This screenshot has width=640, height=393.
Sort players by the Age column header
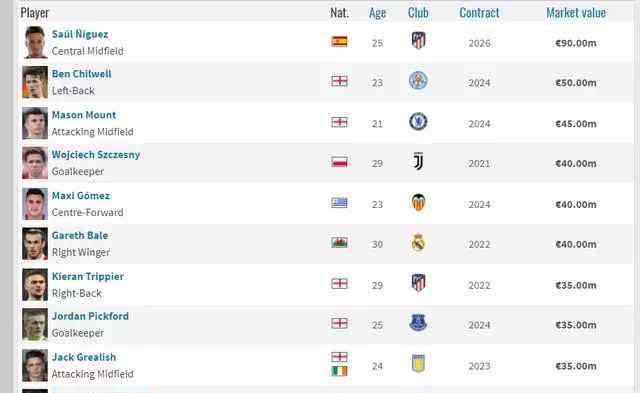pyautogui.click(x=378, y=13)
